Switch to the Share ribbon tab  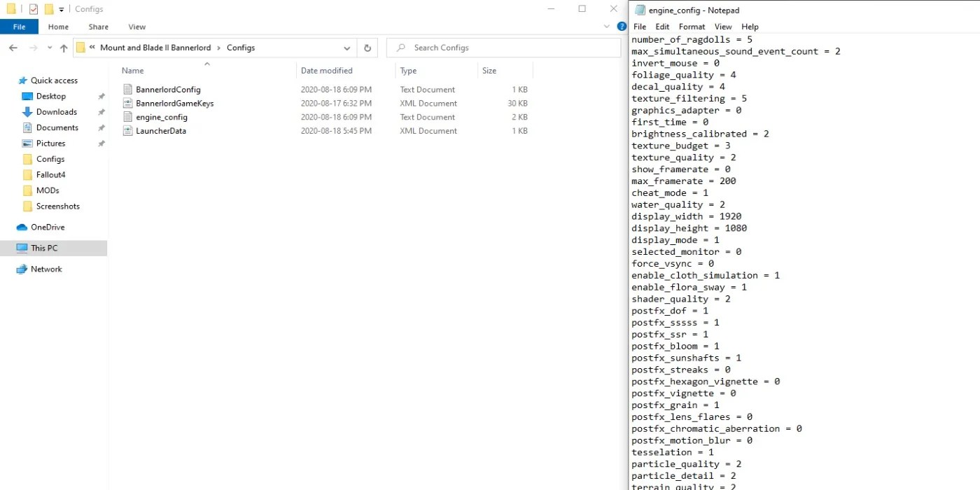click(x=97, y=27)
